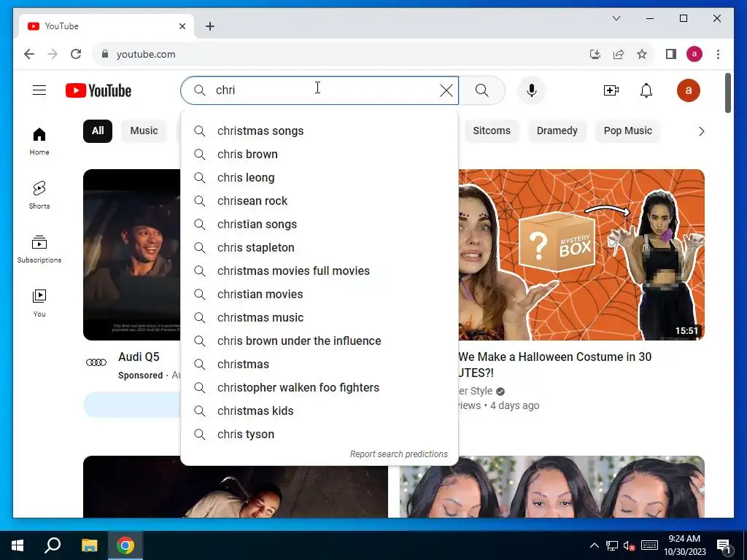
Task: Open the account avatar menu on YouTube
Action: [689, 90]
